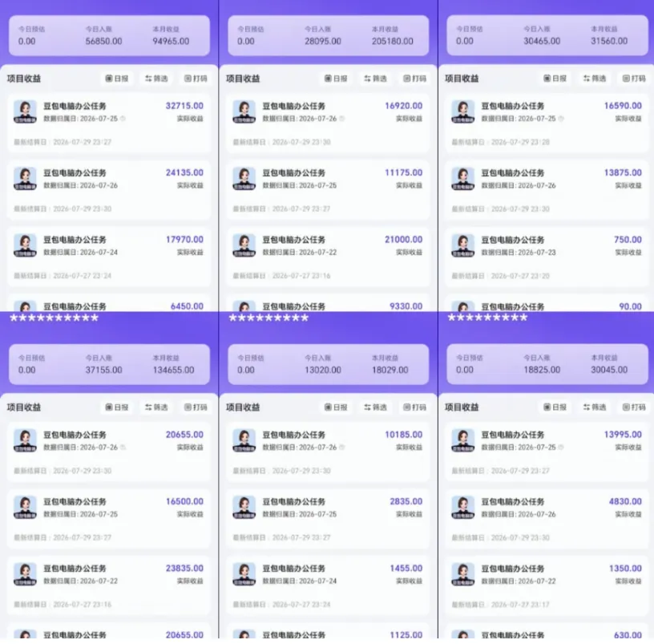Image resolution: width=654 pixels, height=644 pixels.
Task: Open 日报 in the panel with 本月收益 205180.00
Action: click(336, 79)
